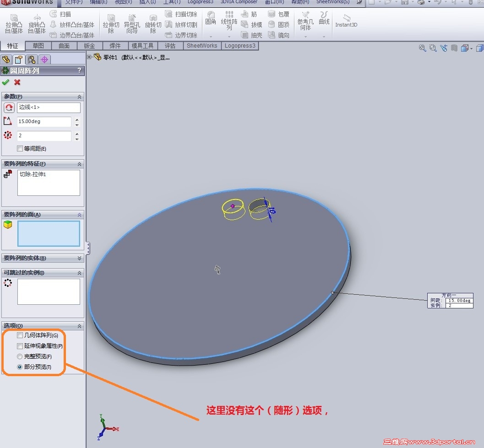This screenshot has width=484, height=448.
Task: Select the 扫描切除 swept cut tool
Action: 181,14
